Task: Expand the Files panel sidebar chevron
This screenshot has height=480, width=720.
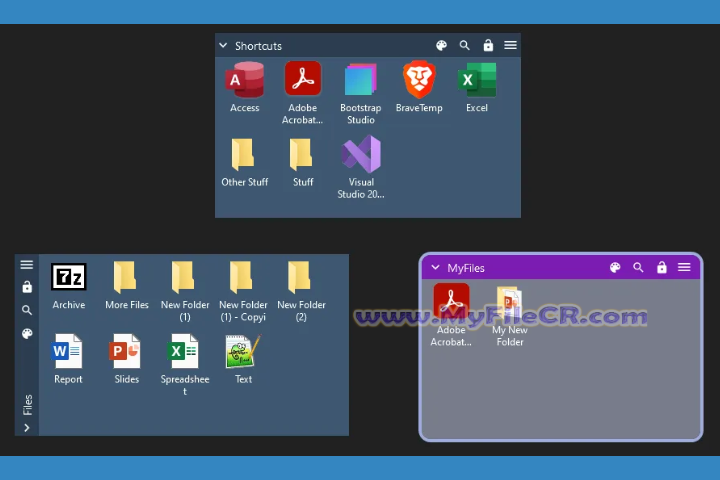Action: tap(27, 428)
